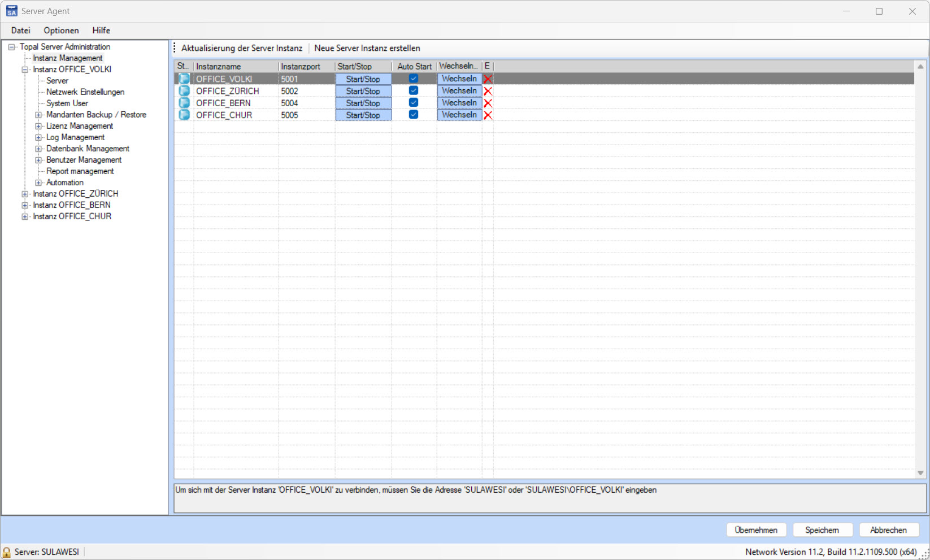Screen dimensions: 930x560
Task: Open the Datei menu
Action: tap(20, 31)
